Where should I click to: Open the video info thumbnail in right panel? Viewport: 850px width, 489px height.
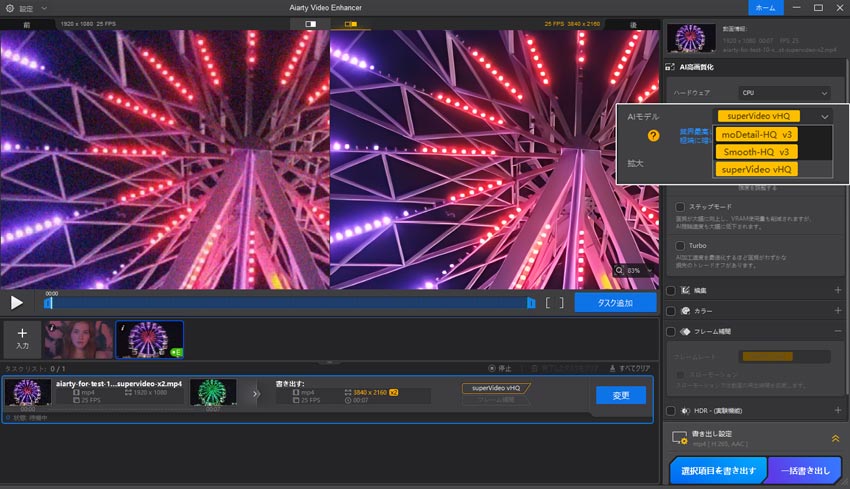[x=691, y=38]
